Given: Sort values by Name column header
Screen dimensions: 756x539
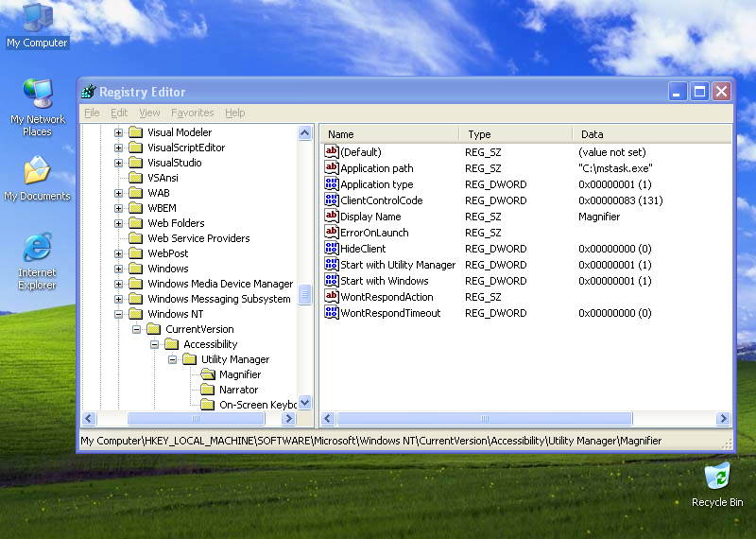Looking at the screenshot, I should pos(389,134).
